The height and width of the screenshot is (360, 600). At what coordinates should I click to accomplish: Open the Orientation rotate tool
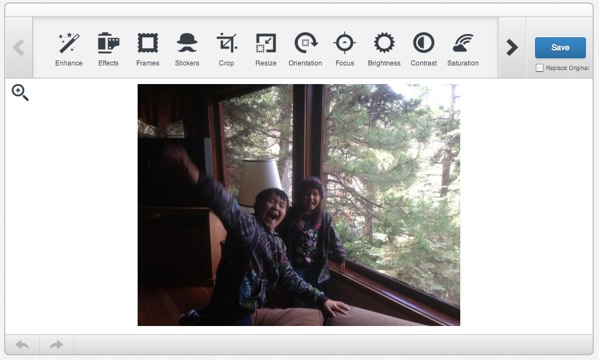[x=305, y=49]
